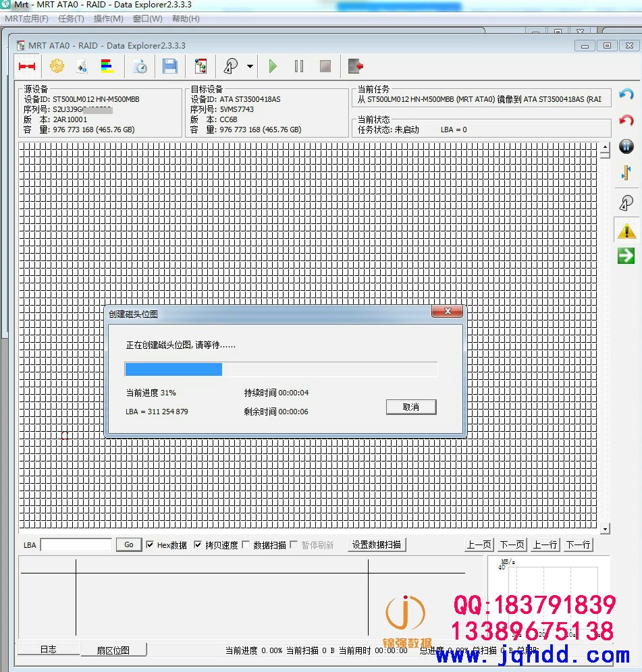The width and height of the screenshot is (642, 672).
Task: Click target serial number 5VMS7743
Action: click(x=237, y=109)
